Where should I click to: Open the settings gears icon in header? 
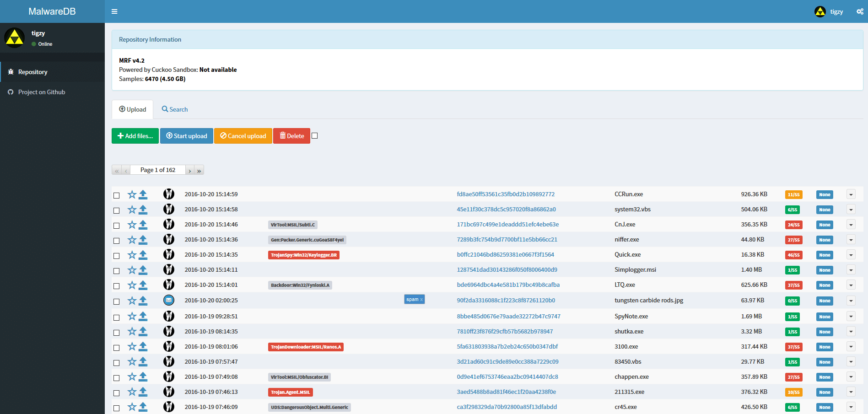pyautogui.click(x=860, y=11)
